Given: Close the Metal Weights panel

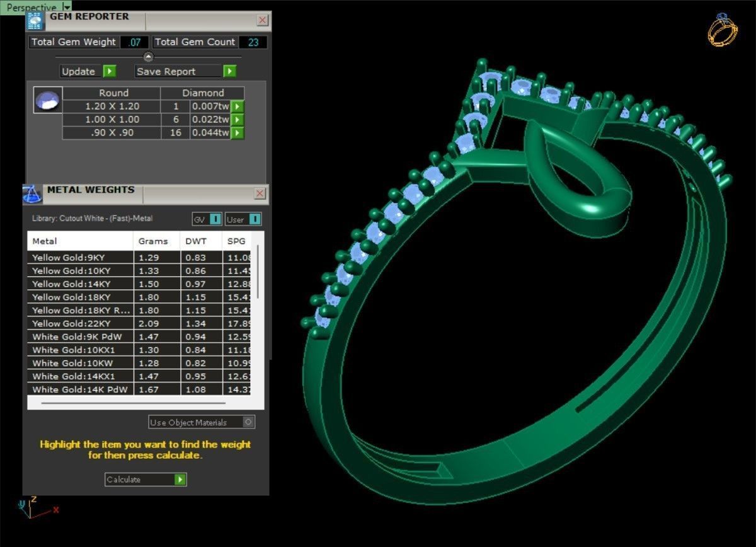Looking at the screenshot, I should 260,193.
